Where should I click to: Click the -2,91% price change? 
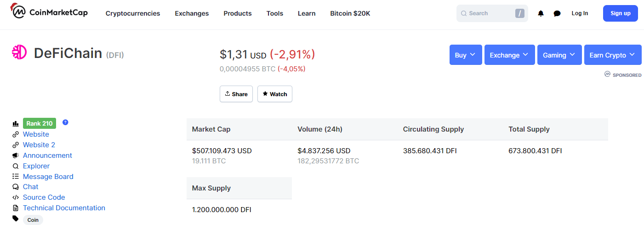(x=292, y=54)
